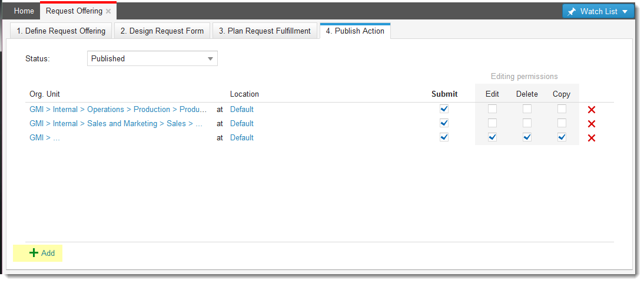This screenshot has height=283, width=644.
Task: Click Default location for 'GMI > ...' row
Action: tap(241, 138)
